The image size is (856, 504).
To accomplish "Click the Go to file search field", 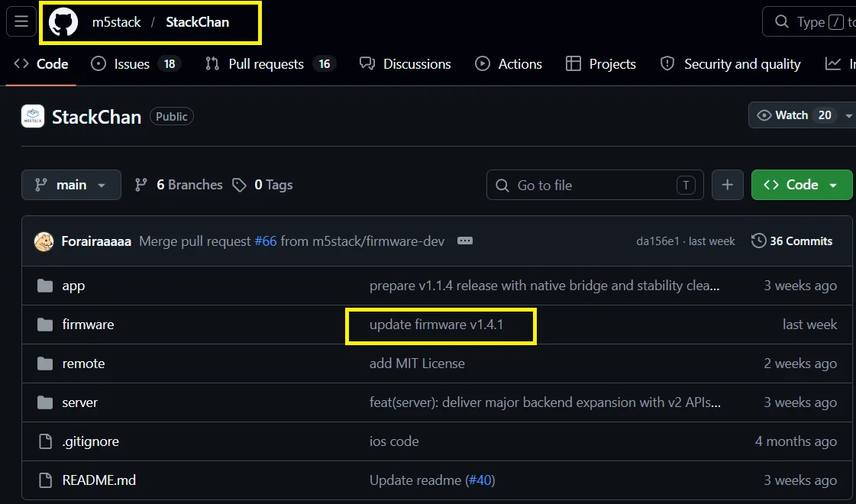I will (595, 185).
